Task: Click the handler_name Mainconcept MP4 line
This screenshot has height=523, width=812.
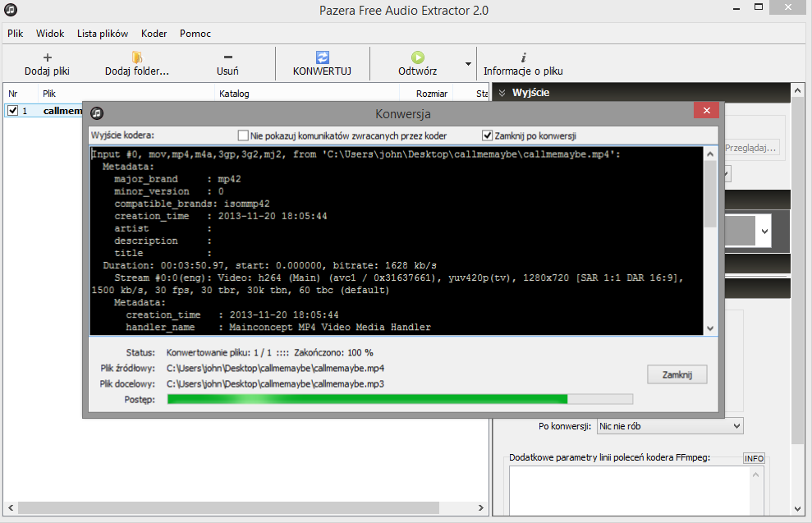Action: coord(278,328)
